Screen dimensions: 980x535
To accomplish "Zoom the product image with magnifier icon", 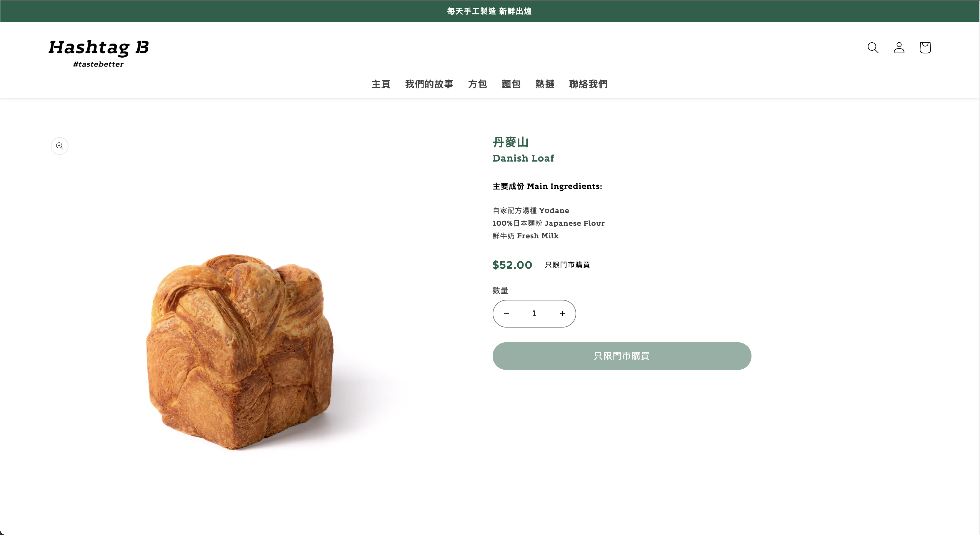I will [x=60, y=146].
